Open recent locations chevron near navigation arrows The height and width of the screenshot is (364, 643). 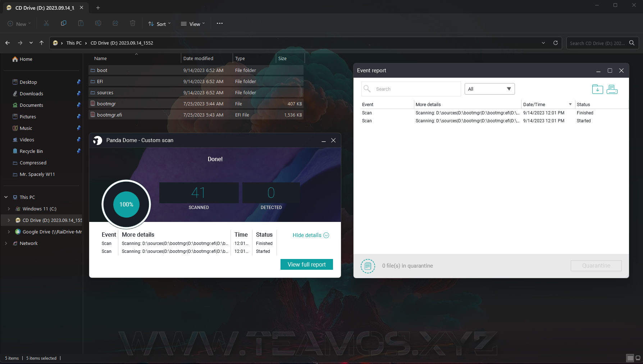click(x=31, y=43)
